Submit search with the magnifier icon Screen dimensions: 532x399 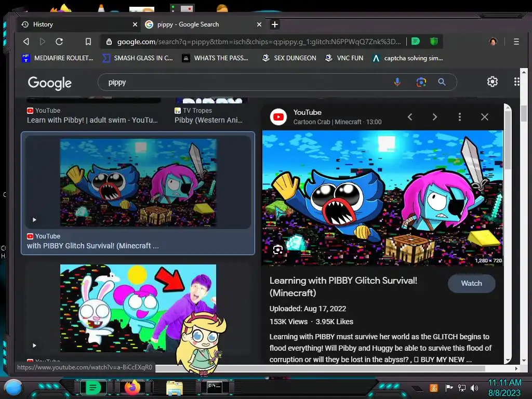(x=442, y=82)
